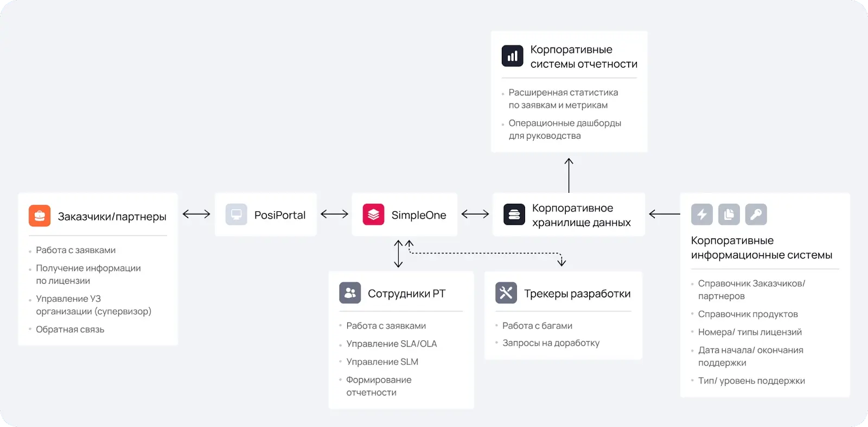The height and width of the screenshot is (427, 868).
Task: Click the tools icon beside Трекеры разработки
Action: point(506,293)
